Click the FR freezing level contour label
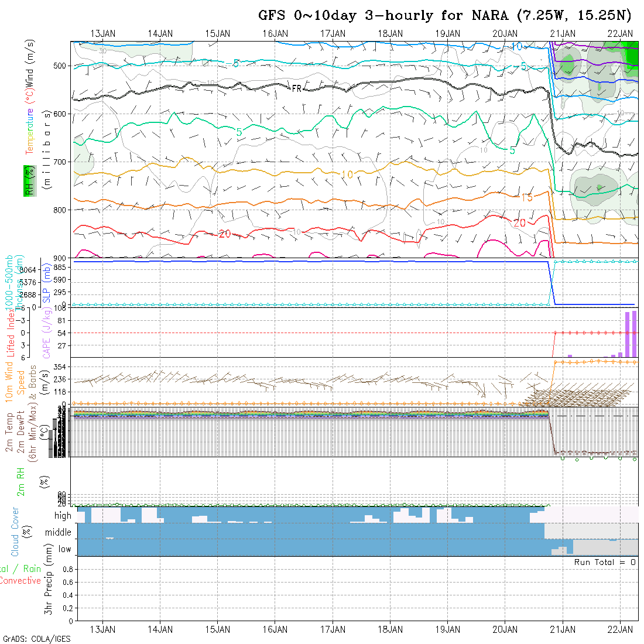This screenshot has width=644, height=644. [297, 88]
